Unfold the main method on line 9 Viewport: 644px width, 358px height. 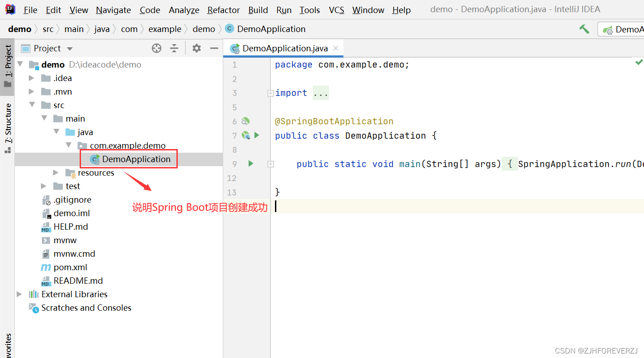[270, 164]
